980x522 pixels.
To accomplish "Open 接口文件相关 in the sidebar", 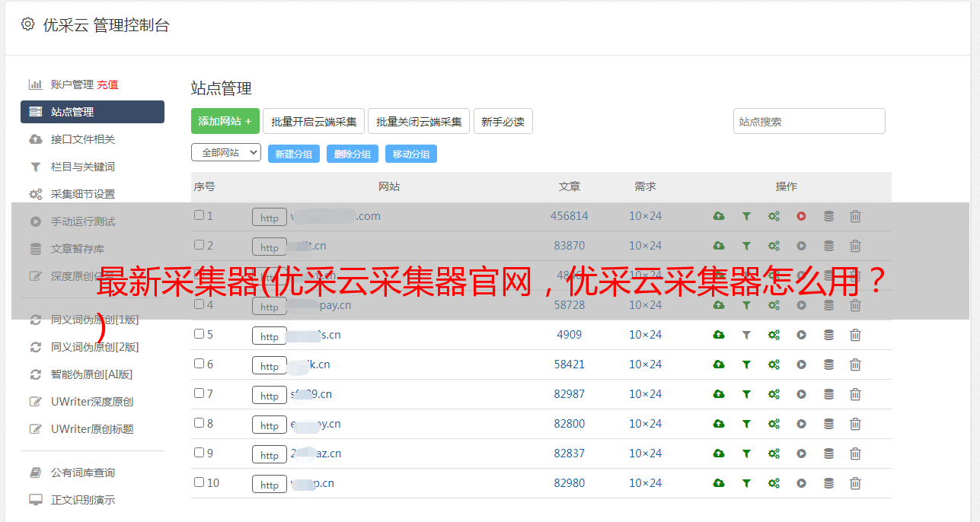I will pyautogui.click(x=83, y=139).
